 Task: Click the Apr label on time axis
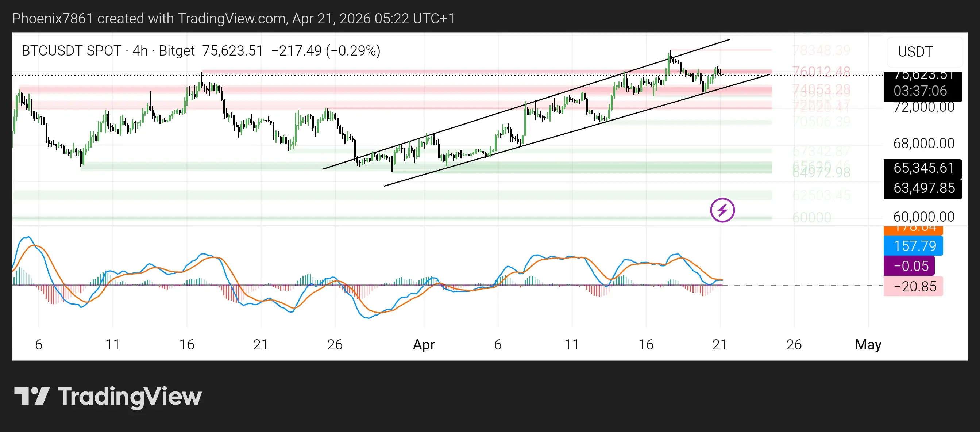pos(424,344)
